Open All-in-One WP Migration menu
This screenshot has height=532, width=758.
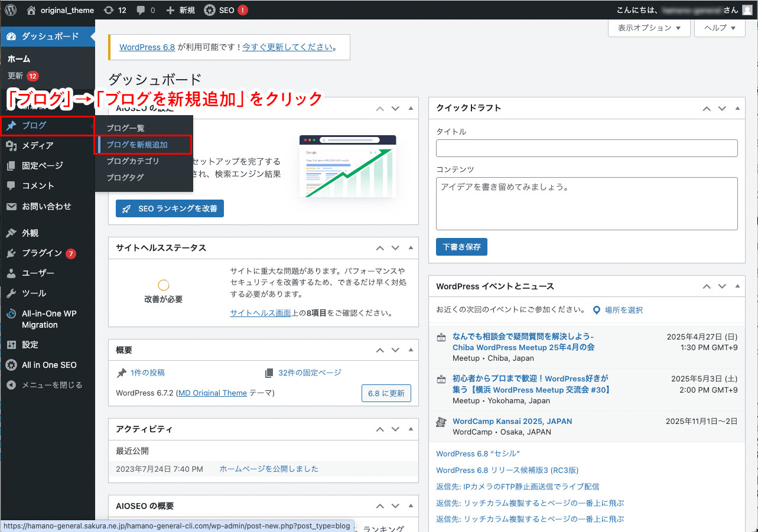pos(47,319)
